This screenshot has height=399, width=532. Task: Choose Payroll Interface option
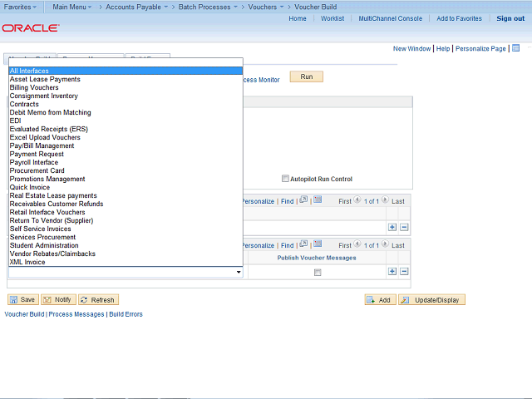[x=126, y=162]
